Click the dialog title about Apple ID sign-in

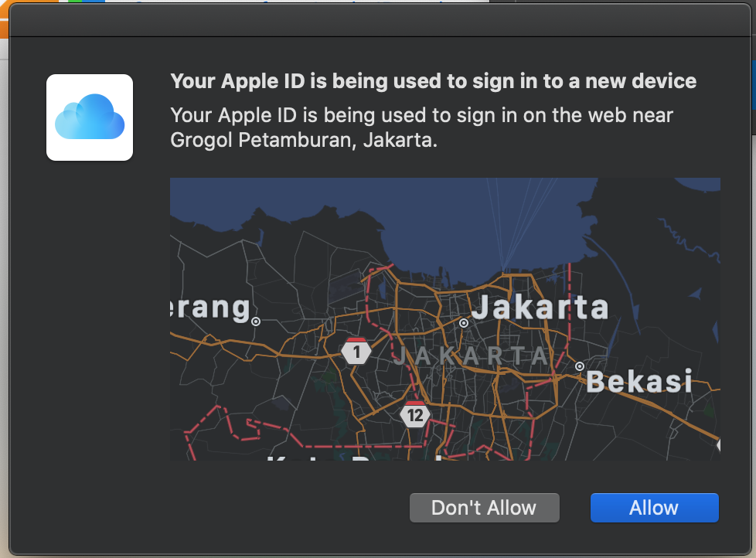click(433, 81)
